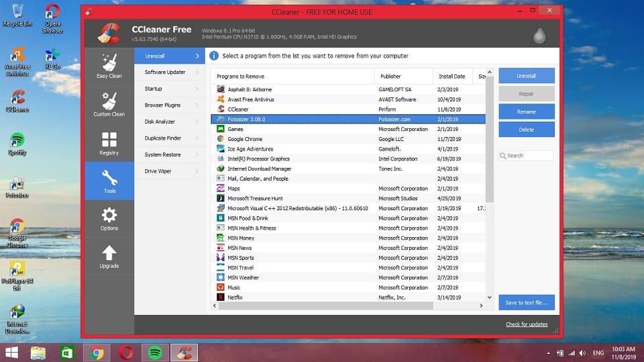The width and height of the screenshot is (644, 362).
Task: Sort by Install Date column header
Action: (x=453, y=76)
